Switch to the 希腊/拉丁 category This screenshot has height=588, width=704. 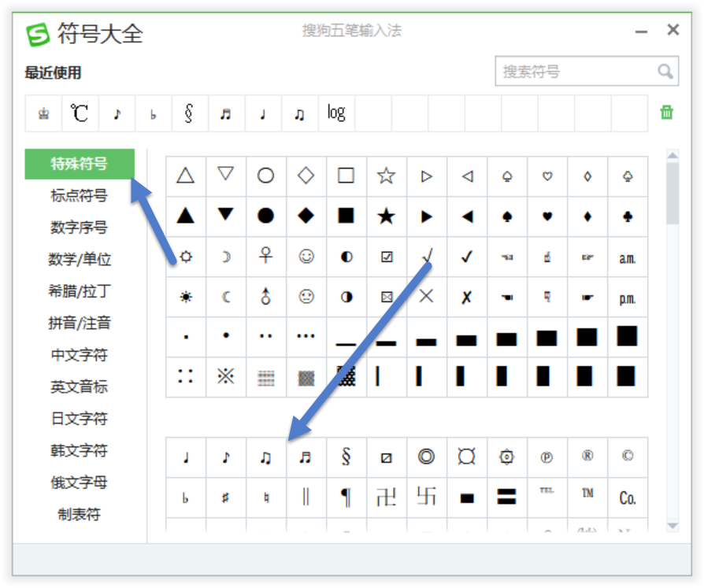[80, 291]
